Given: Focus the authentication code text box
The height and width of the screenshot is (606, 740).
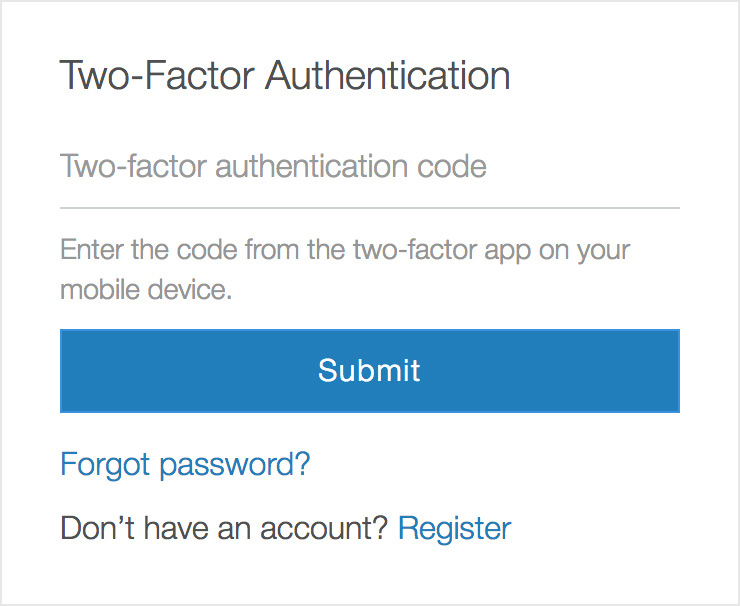Looking at the screenshot, I should 369,166.
